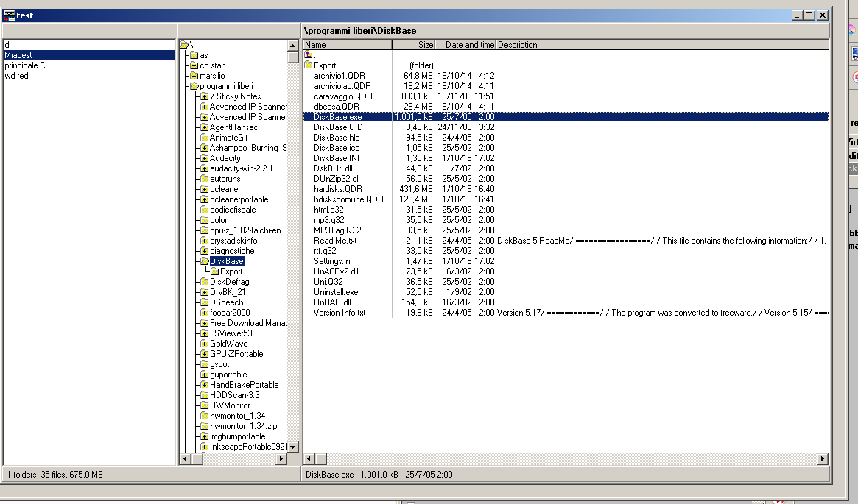Click the cpu-z_1.82-taichi-en folder icon
The height and width of the screenshot is (504, 858).
point(205,231)
